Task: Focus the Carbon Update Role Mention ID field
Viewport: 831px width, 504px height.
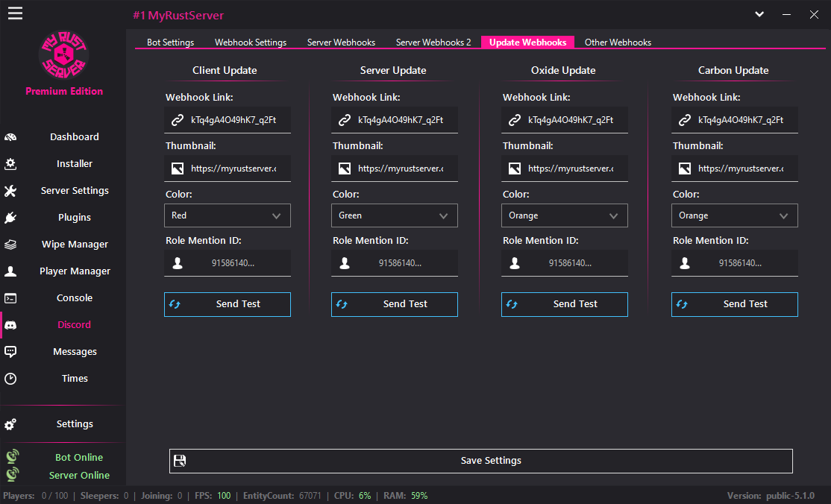Action: pos(735,263)
